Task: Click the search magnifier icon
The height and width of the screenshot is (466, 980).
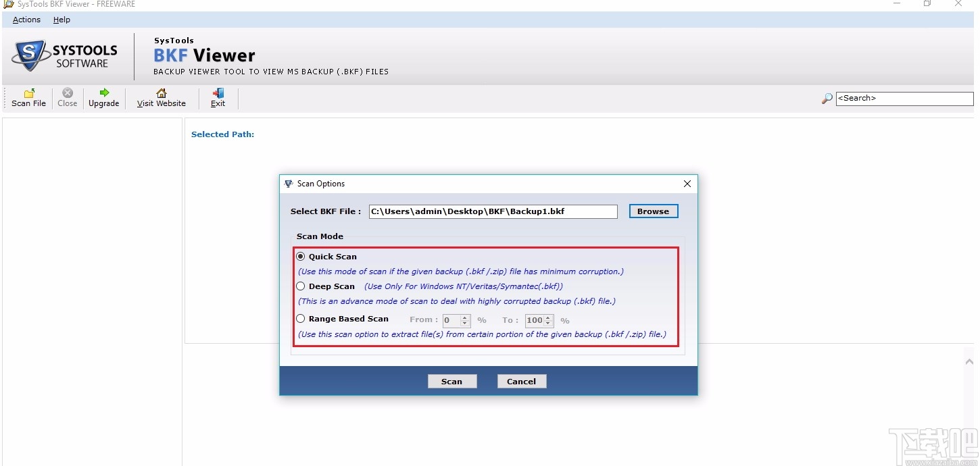Action: click(x=827, y=99)
